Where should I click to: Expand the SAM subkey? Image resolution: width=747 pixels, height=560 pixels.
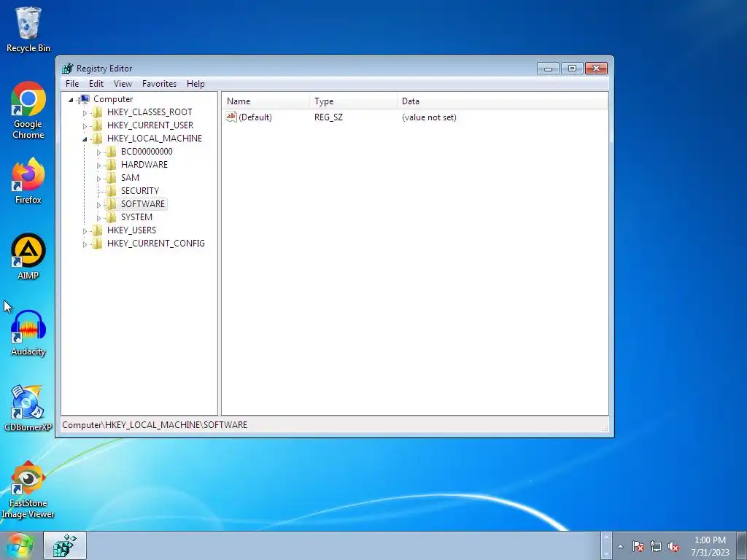(x=98, y=179)
